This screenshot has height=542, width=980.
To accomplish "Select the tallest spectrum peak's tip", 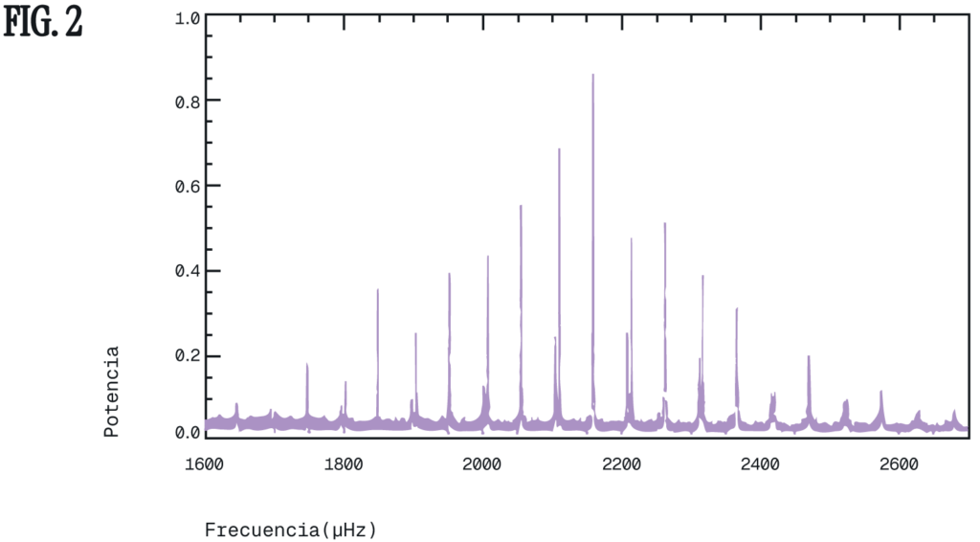I will pyautogui.click(x=593, y=75).
